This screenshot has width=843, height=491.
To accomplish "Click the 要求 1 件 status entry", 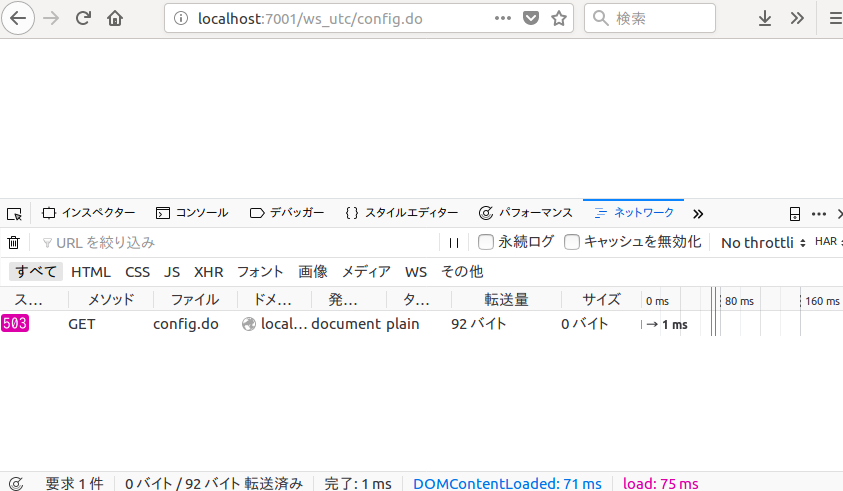I will point(74,483).
